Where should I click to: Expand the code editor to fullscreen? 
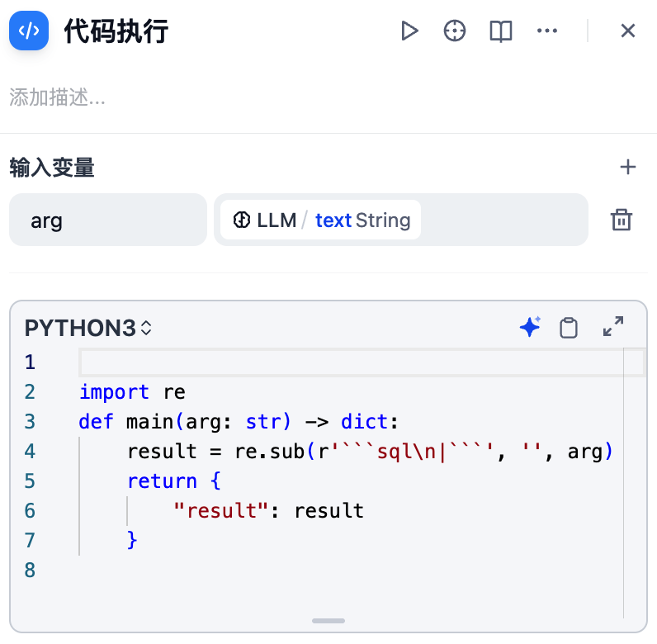[x=613, y=326]
